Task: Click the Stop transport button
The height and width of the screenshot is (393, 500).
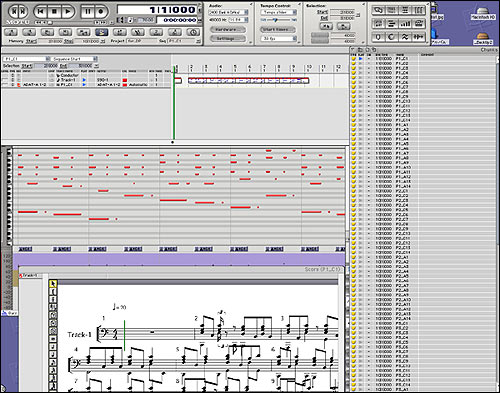Action: pos(54,12)
